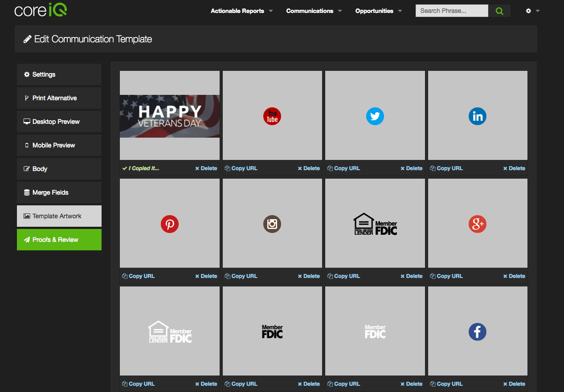564x392 pixels.
Task: Copy URL of black Member FDIC logo
Action: [241, 384]
